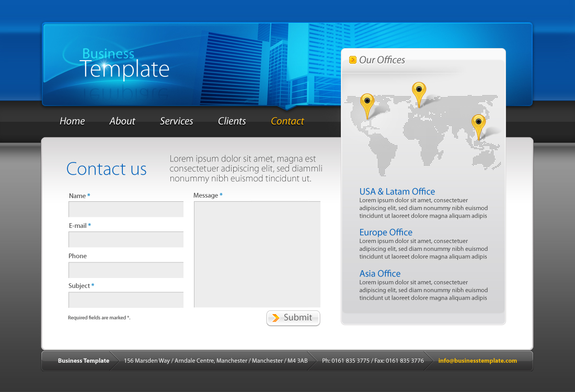The image size is (575, 392).
Task: Focus the E-mail input field
Action: pyautogui.click(x=126, y=239)
